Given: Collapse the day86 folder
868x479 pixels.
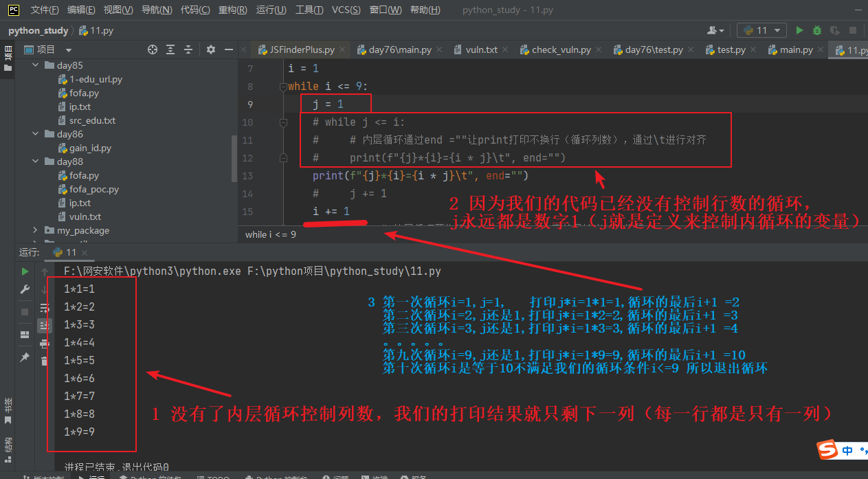Looking at the screenshot, I should coord(35,134).
